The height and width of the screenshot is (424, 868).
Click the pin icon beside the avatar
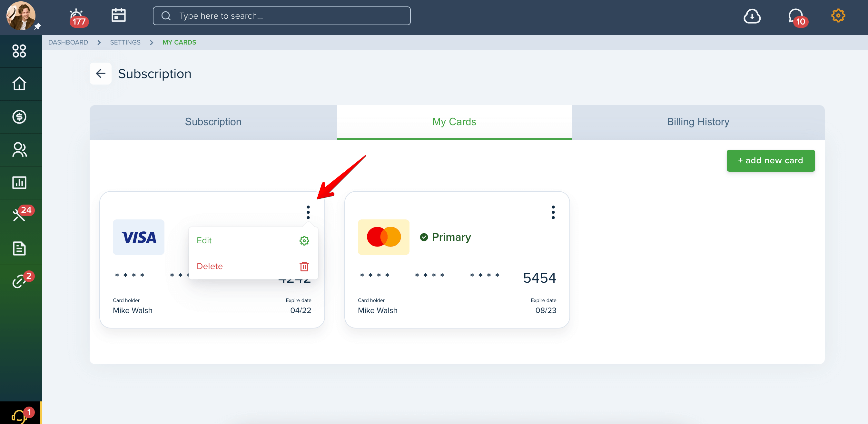(x=37, y=26)
